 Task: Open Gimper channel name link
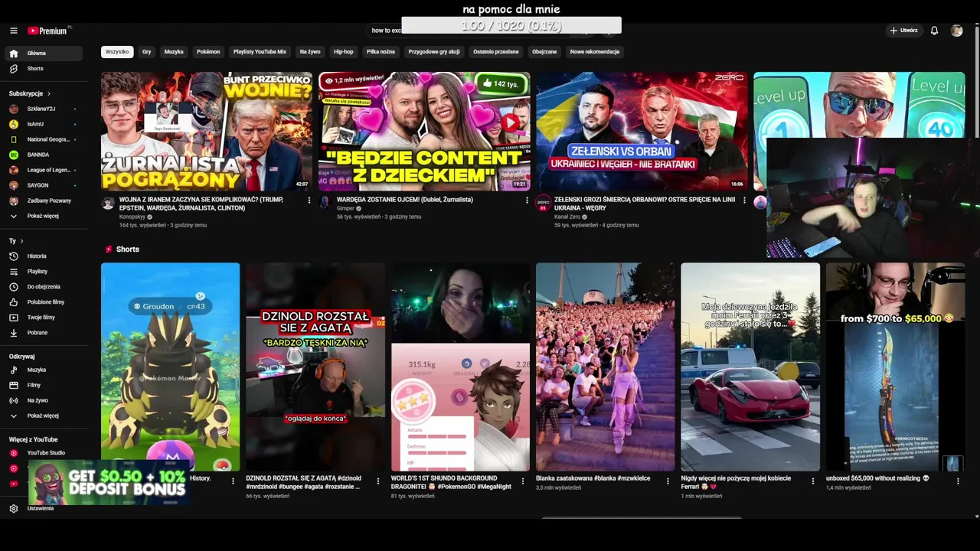tap(345, 208)
